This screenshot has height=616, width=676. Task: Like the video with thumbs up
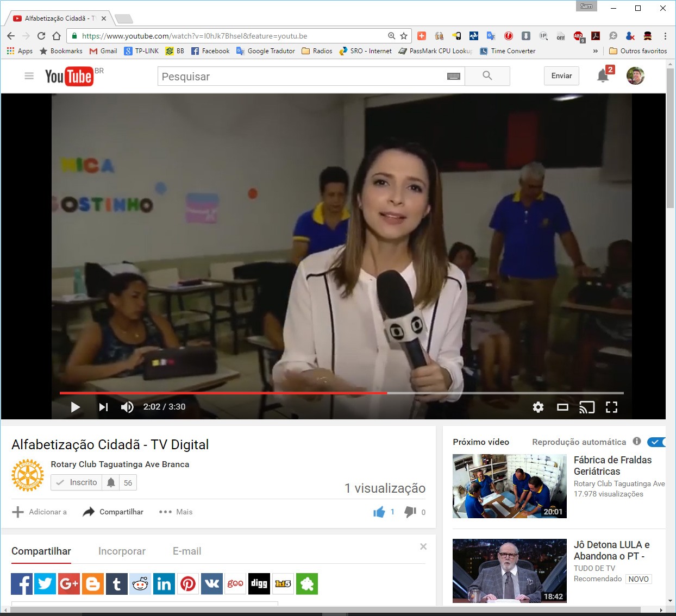pos(379,512)
